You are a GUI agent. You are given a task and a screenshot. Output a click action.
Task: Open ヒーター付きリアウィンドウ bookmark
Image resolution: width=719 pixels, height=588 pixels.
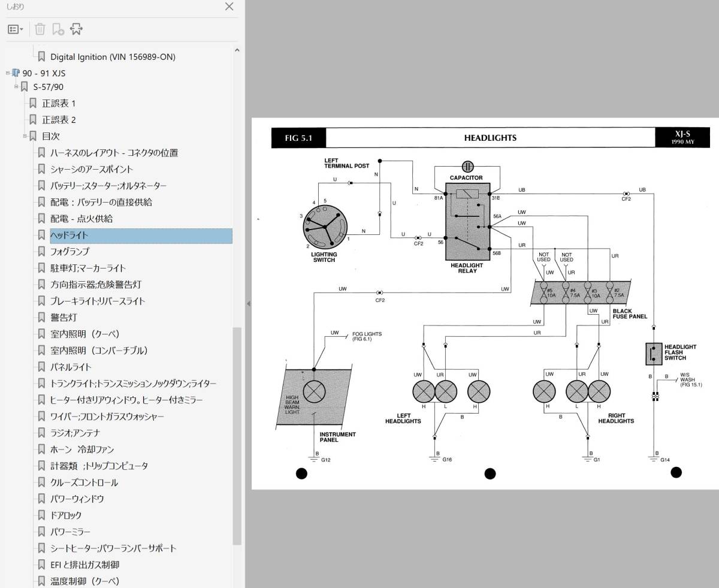tap(126, 400)
